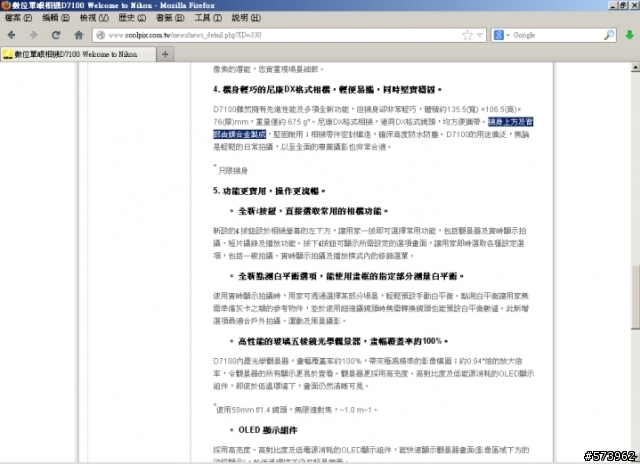Restore down the Firefox window
The image size is (640, 464).
click(623, 5)
